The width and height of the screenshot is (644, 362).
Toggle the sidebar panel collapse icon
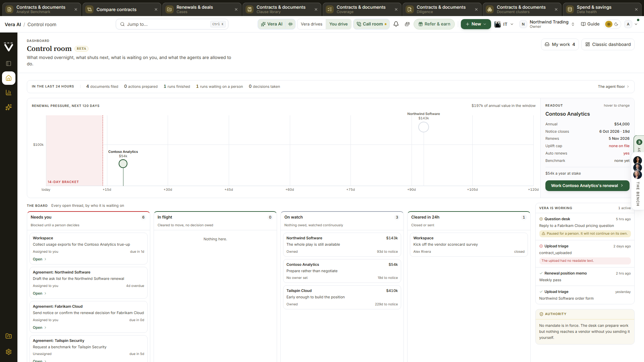click(9, 64)
